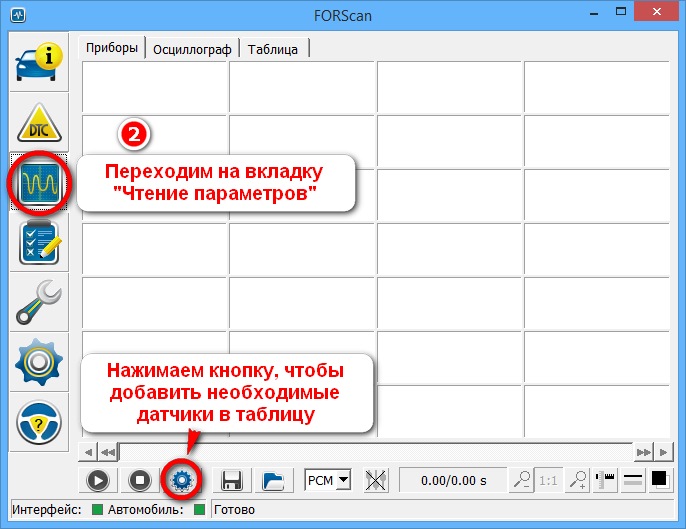
Task: Click the crossed tools icon next to PCM
Action: coord(376,480)
